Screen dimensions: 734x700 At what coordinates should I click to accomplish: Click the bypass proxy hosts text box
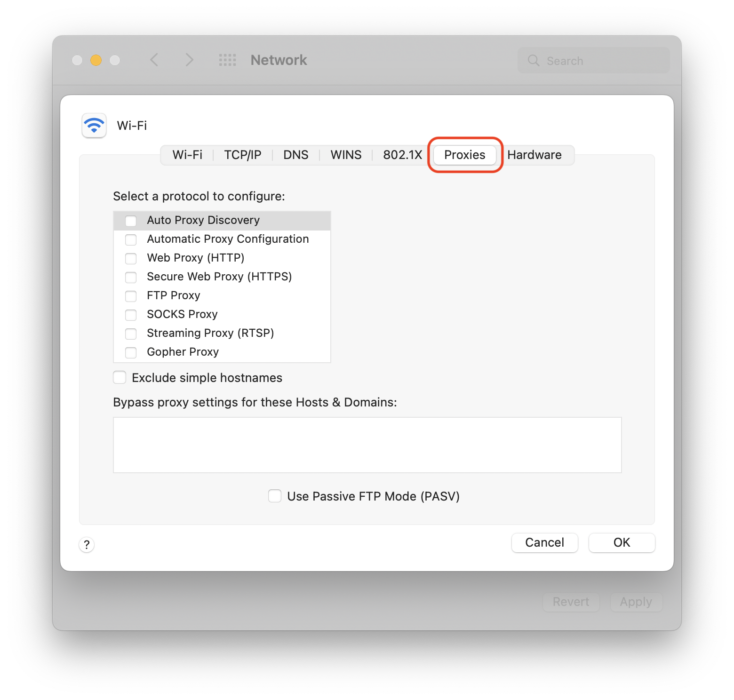(x=367, y=445)
